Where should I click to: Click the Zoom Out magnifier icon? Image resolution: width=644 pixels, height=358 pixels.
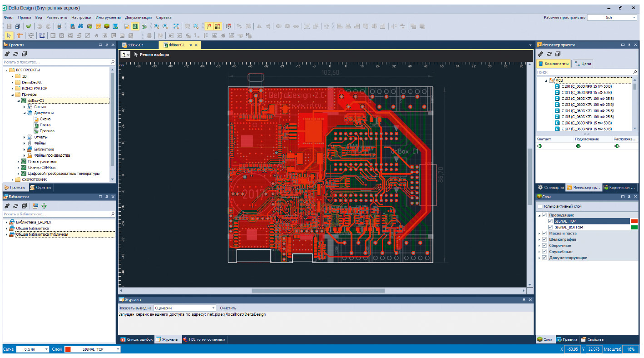pos(165,26)
